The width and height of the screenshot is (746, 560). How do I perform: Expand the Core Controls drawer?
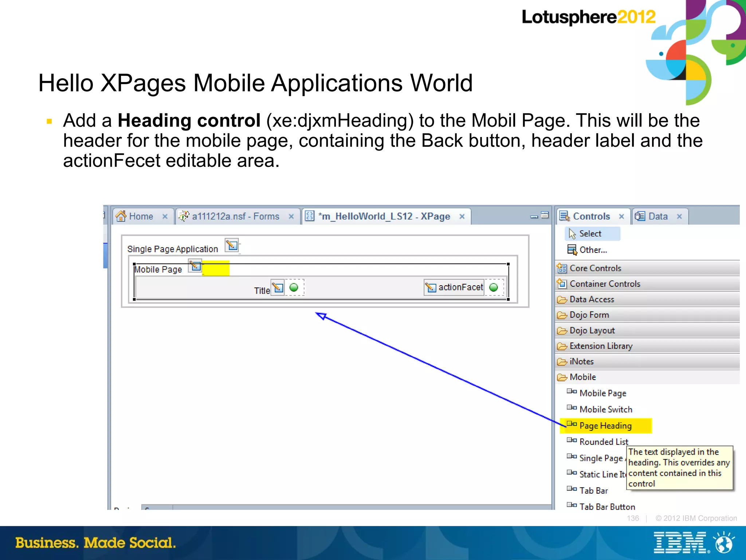(648, 268)
